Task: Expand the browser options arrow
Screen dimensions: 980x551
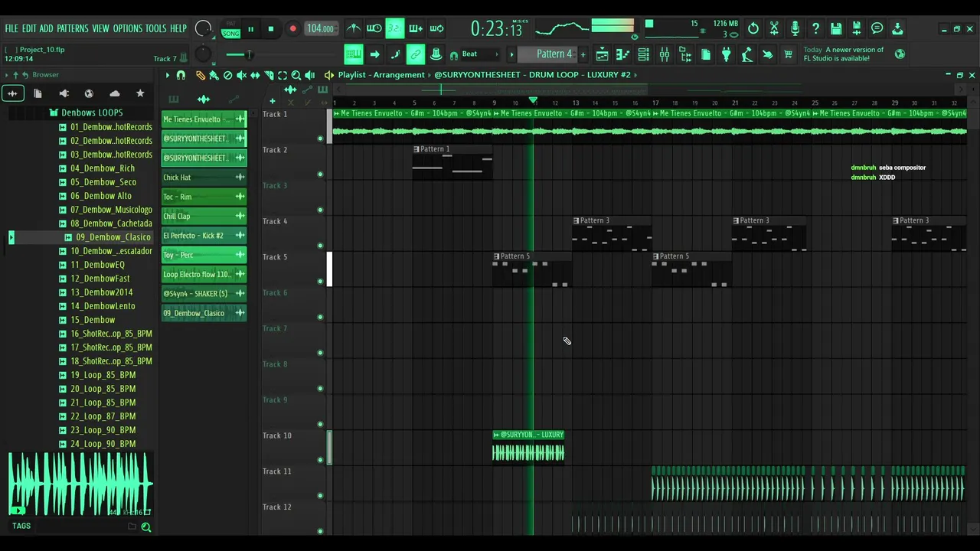Action: 6,75
